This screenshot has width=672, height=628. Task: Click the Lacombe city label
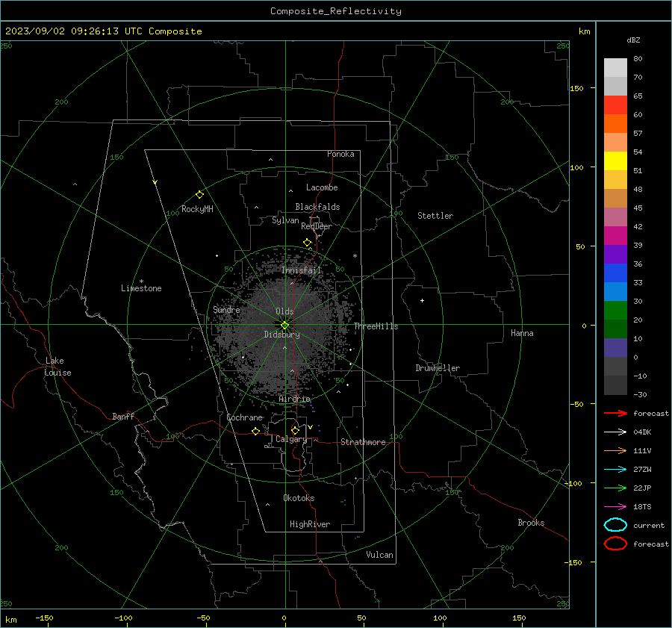322,187
